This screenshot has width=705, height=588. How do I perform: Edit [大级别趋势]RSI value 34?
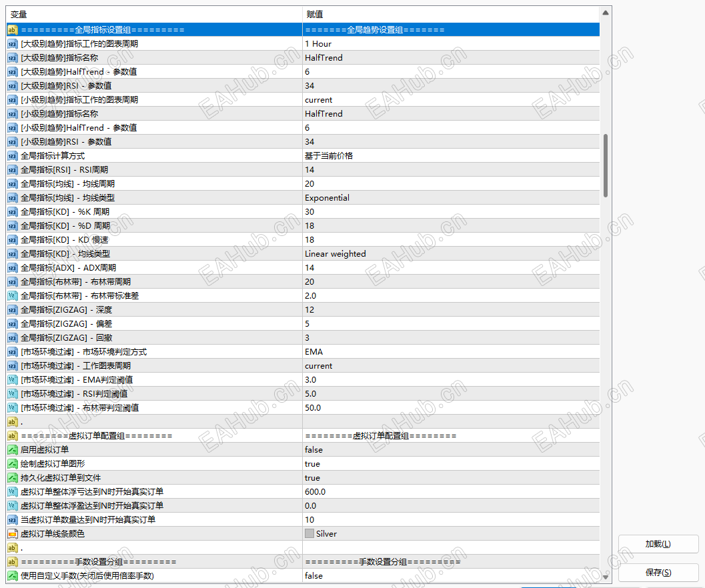coord(451,86)
